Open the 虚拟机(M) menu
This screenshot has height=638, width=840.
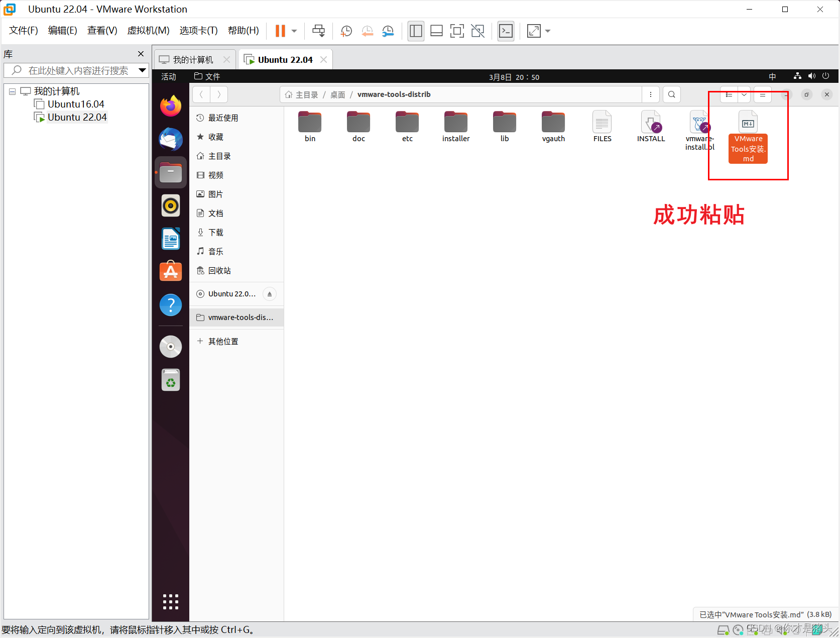(x=148, y=31)
